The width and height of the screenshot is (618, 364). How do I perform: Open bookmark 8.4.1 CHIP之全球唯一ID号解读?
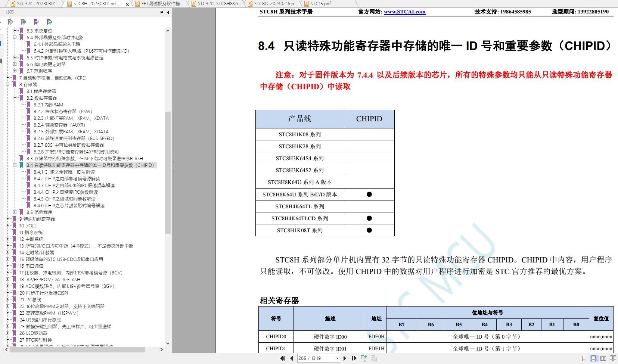tap(64, 172)
